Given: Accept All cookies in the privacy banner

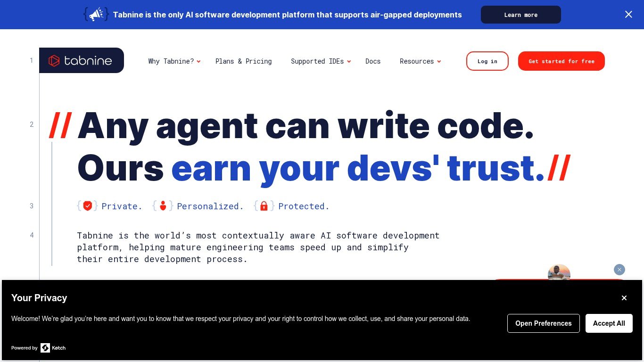Looking at the screenshot, I should pos(609,323).
